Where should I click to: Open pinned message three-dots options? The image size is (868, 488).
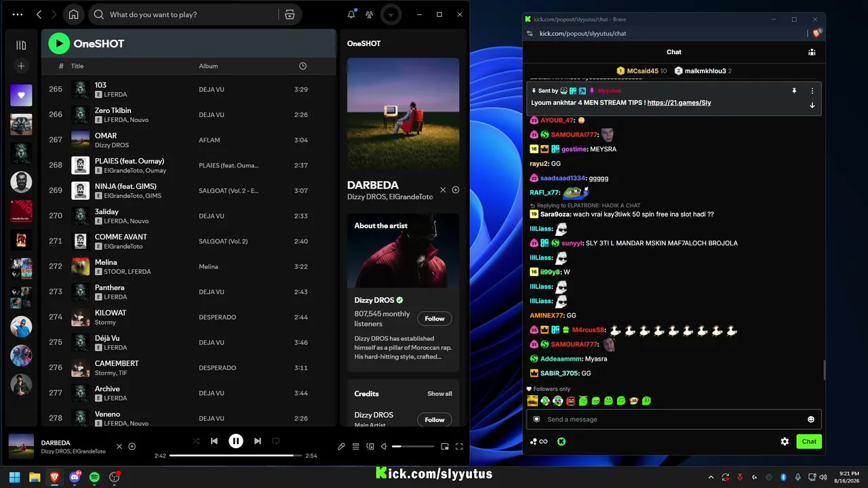pos(812,90)
